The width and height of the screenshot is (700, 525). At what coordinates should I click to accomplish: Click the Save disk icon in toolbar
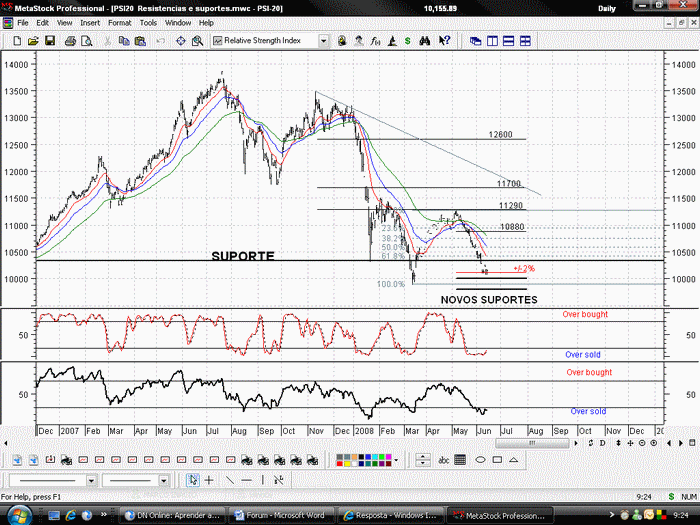tap(50, 41)
